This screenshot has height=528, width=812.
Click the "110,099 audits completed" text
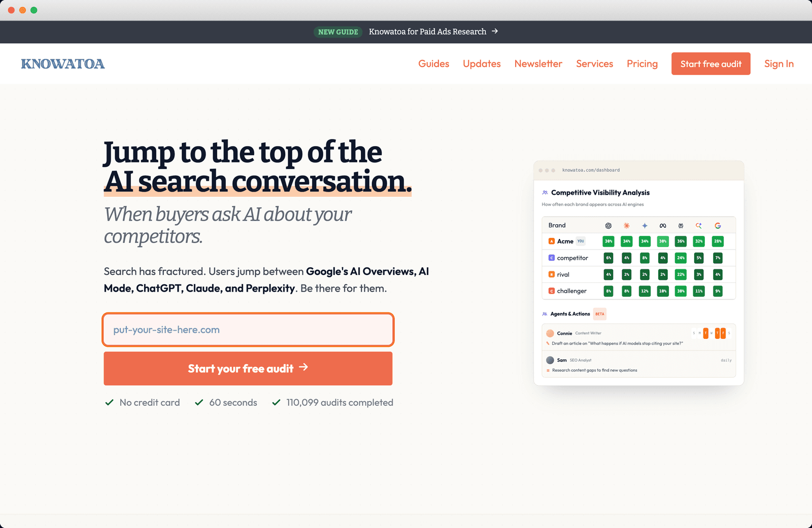340,402
